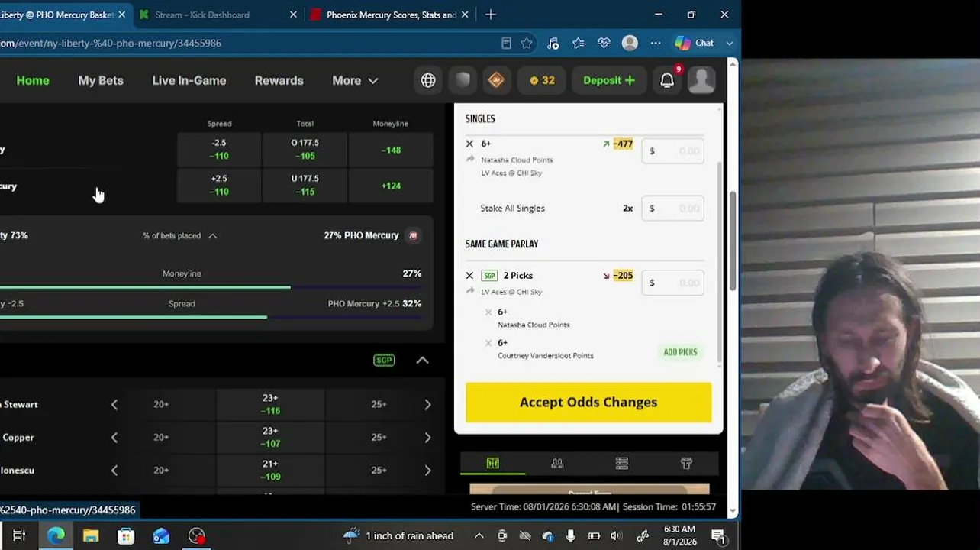Focus the Natasha Cloud single stake field
This screenshot has width=980, height=550.
(x=673, y=151)
